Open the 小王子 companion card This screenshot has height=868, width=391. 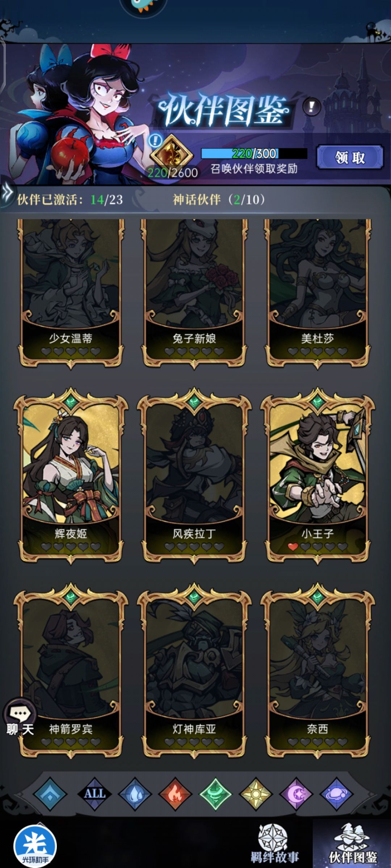[318, 475]
